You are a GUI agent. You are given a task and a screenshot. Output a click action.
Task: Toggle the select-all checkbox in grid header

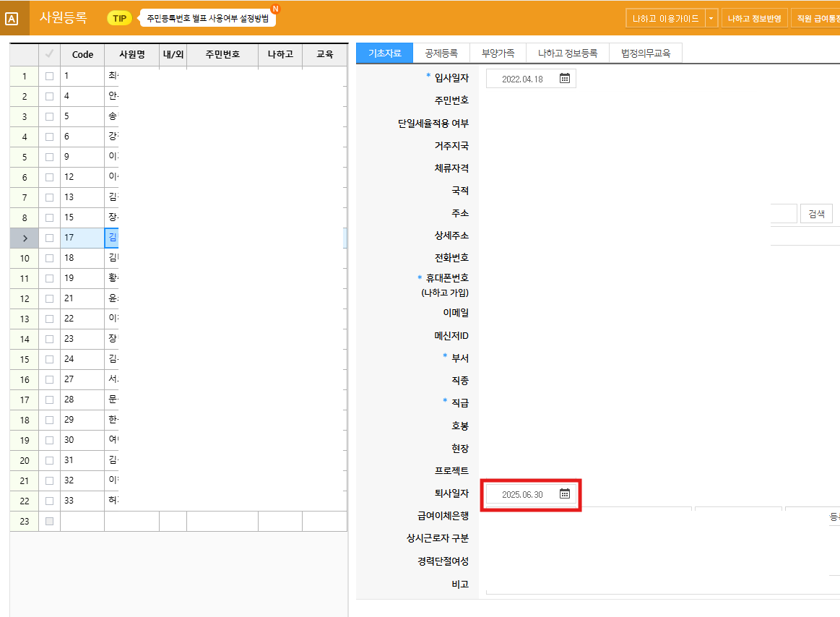pos(48,54)
